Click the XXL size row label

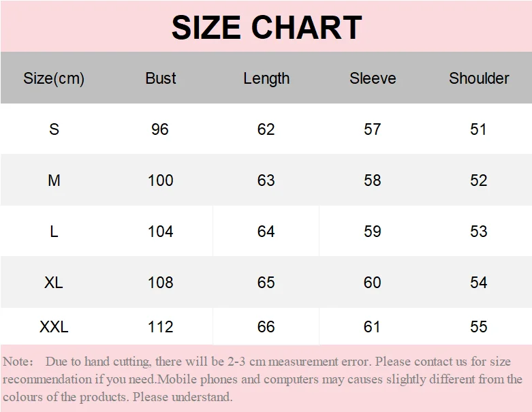pyautogui.click(x=54, y=327)
